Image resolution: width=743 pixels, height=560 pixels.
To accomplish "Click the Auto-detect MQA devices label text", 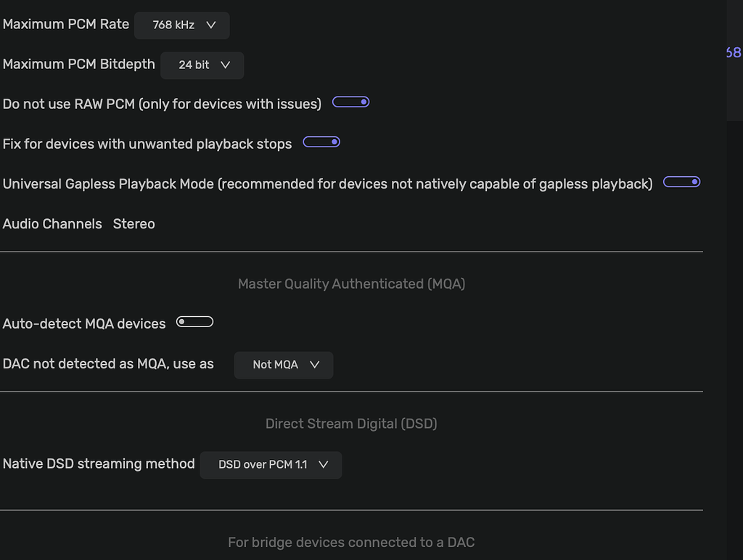I will click(x=84, y=324).
